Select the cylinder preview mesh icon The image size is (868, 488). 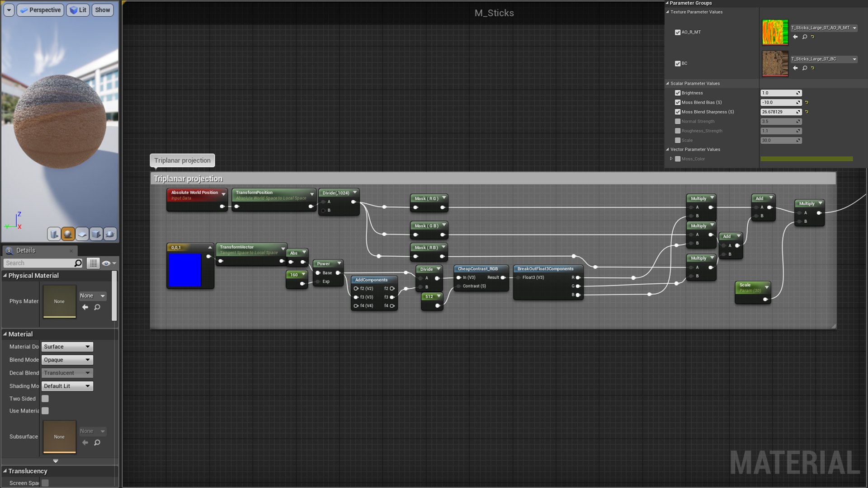(54, 234)
